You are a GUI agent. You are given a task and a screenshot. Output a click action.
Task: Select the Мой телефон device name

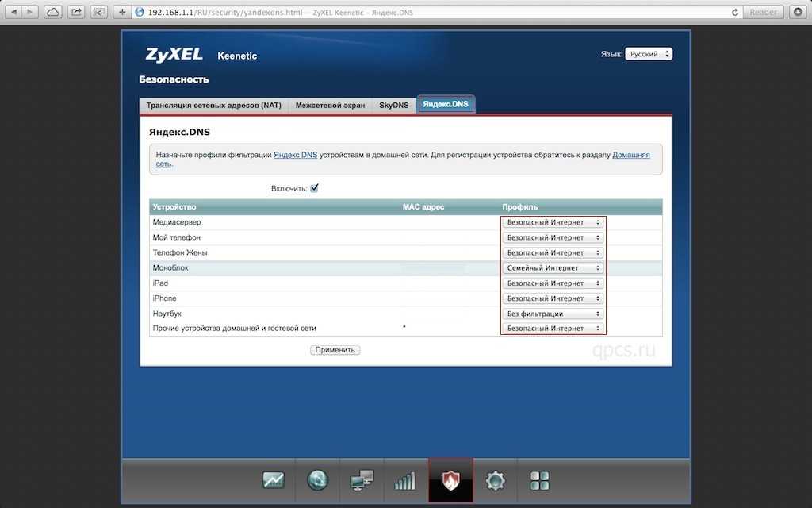[x=176, y=237]
